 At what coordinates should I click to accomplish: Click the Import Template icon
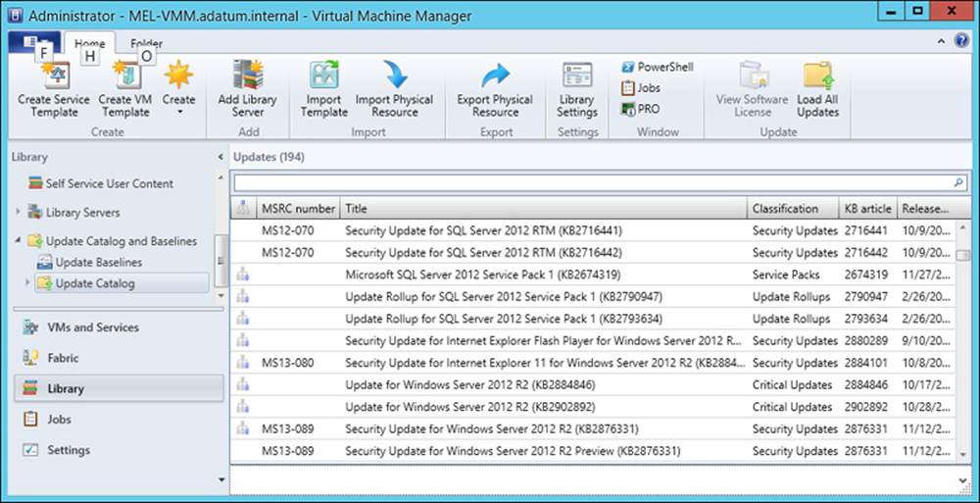323,75
